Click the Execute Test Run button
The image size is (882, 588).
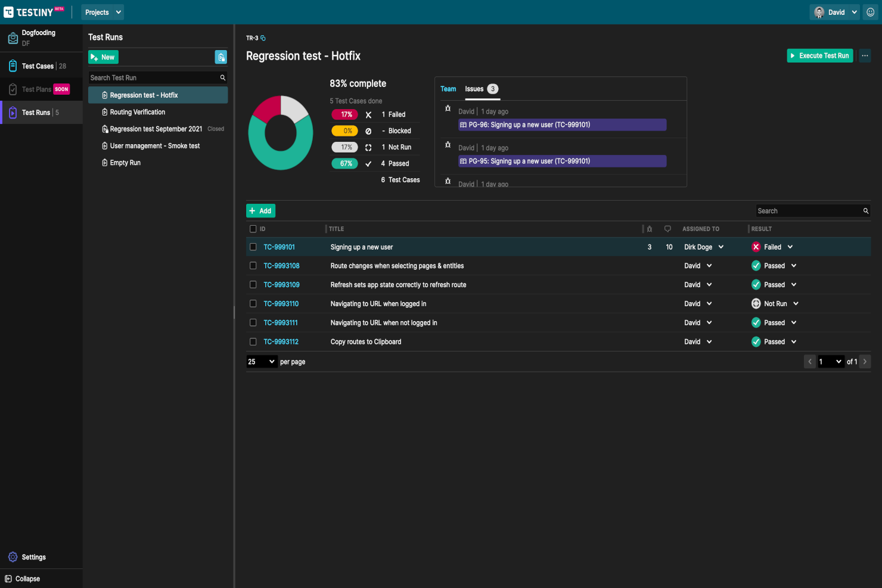click(819, 55)
